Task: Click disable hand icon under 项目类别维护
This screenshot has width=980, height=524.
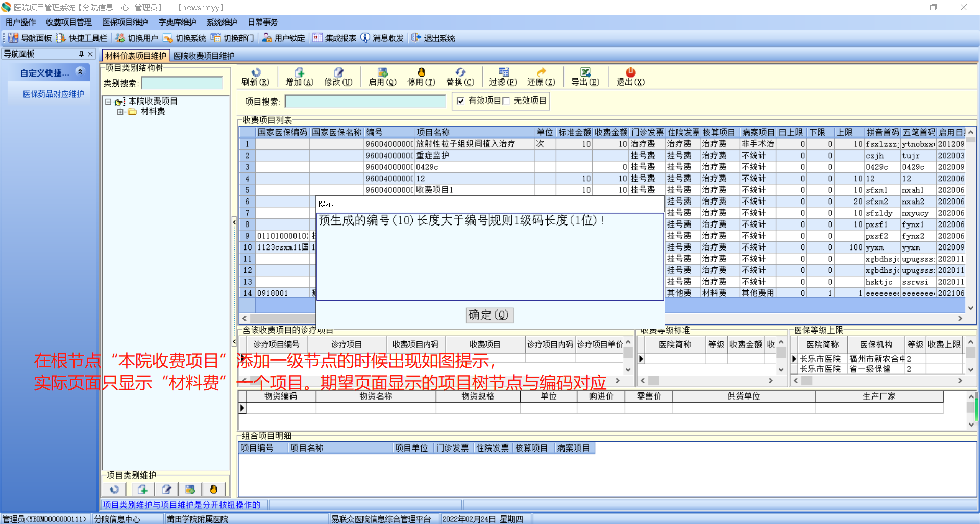Action: 213,489
